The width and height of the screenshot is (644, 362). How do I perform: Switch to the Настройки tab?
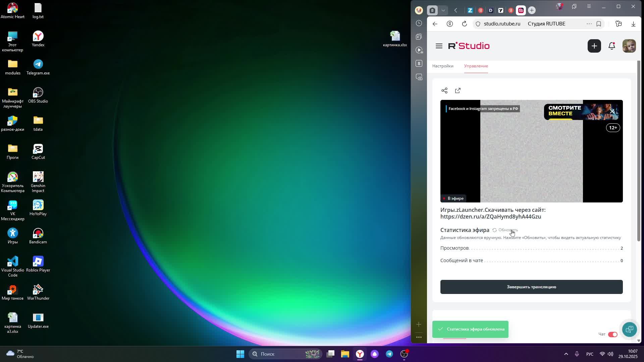[x=443, y=66]
